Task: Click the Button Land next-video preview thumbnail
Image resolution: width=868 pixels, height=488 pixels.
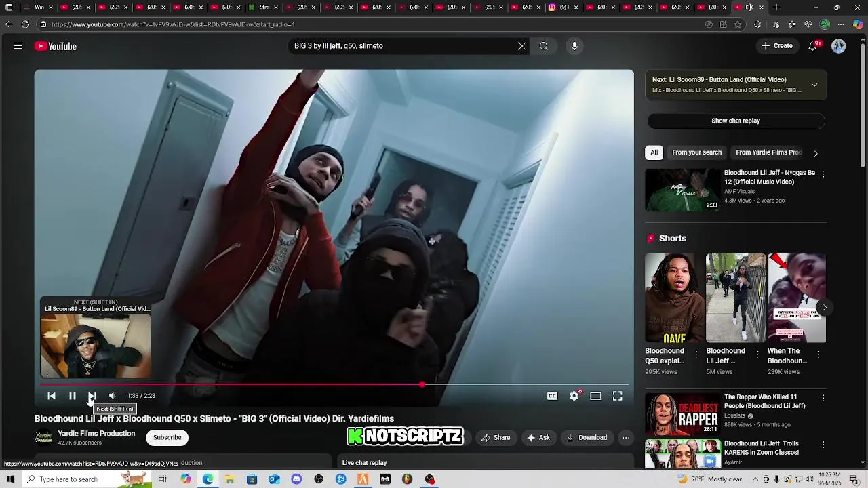Action: pos(96,346)
